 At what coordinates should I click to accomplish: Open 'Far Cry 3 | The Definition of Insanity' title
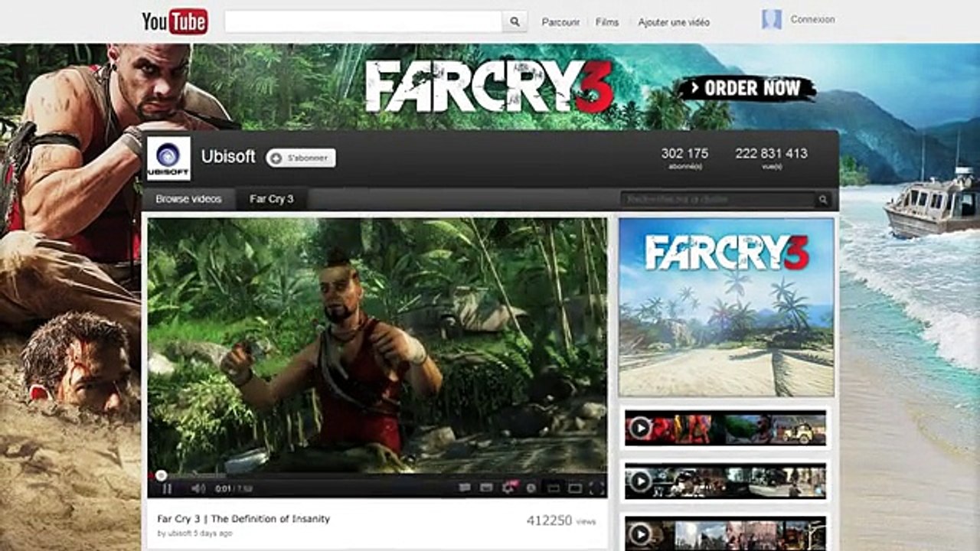[x=243, y=519]
